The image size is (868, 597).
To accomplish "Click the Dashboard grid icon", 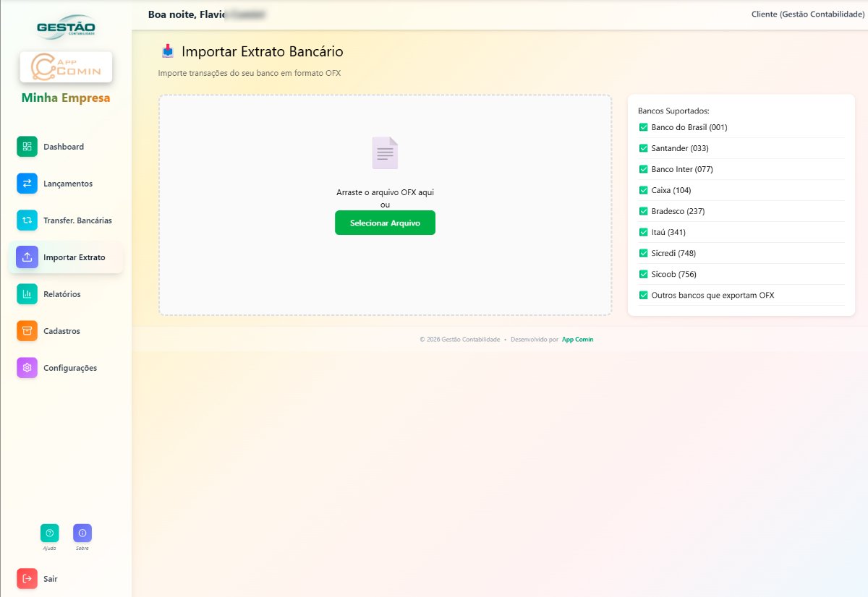I will click(x=27, y=147).
